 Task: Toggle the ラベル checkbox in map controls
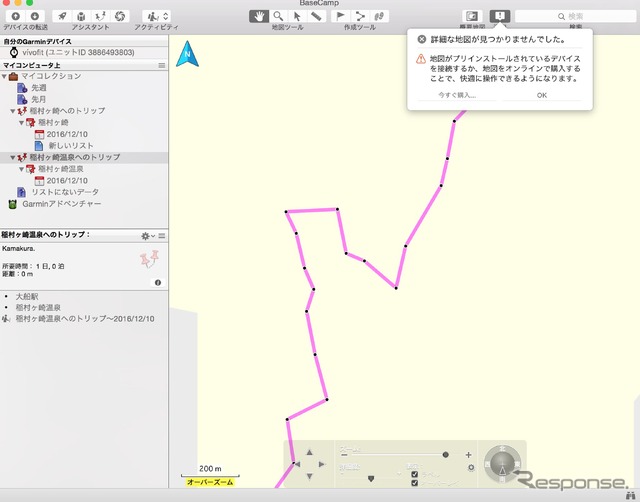415,474
